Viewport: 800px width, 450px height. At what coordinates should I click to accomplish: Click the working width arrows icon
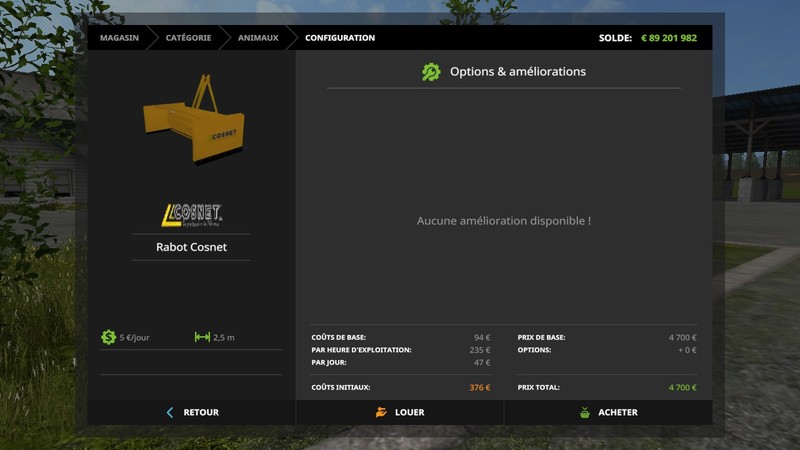pyautogui.click(x=202, y=337)
